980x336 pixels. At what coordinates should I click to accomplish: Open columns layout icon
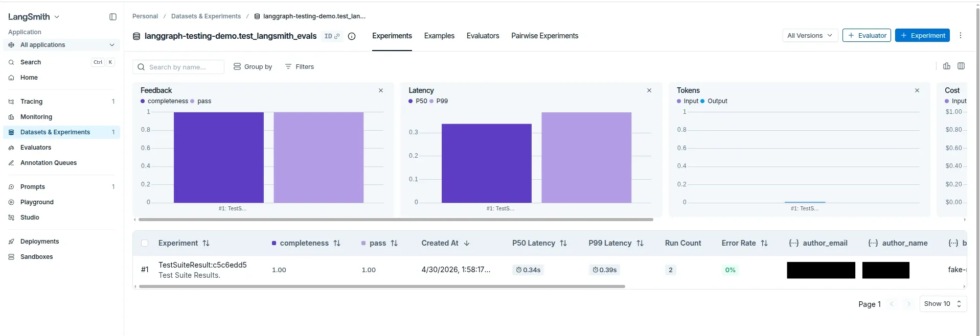pos(961,66)
